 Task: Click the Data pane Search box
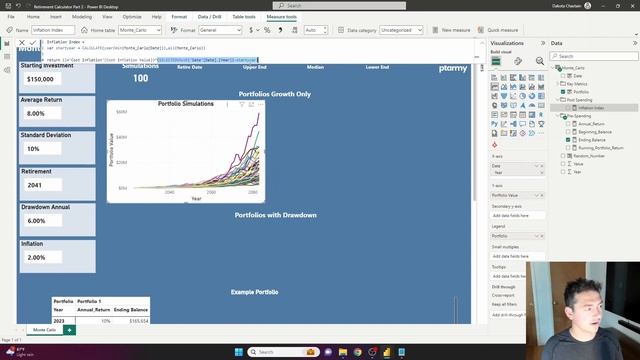click(594, 56)
